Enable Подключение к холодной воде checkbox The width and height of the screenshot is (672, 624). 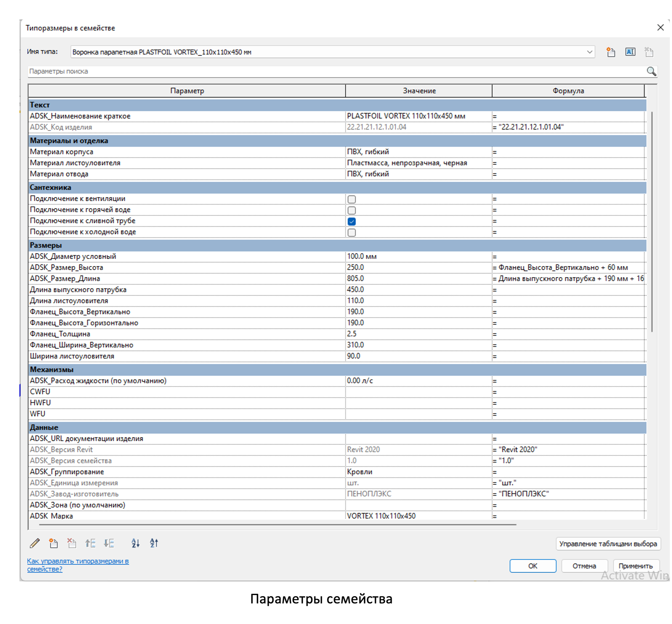click(x=352, y=233)
